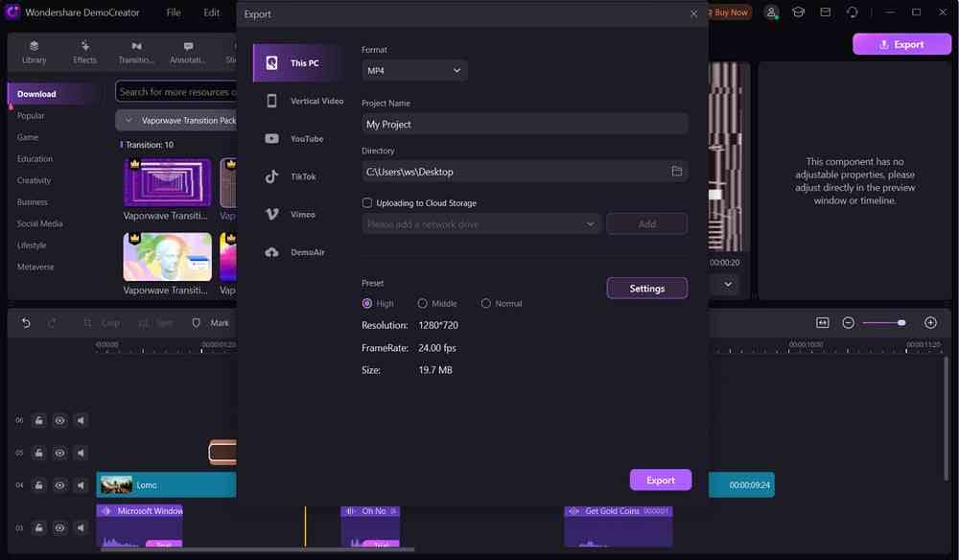Click the Mark shield icon in timeline toolbar

pyautogui.click(x=196, y=323)
